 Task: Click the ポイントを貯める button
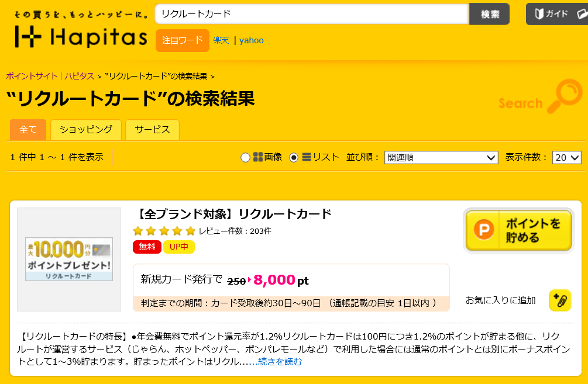[518, 230]
